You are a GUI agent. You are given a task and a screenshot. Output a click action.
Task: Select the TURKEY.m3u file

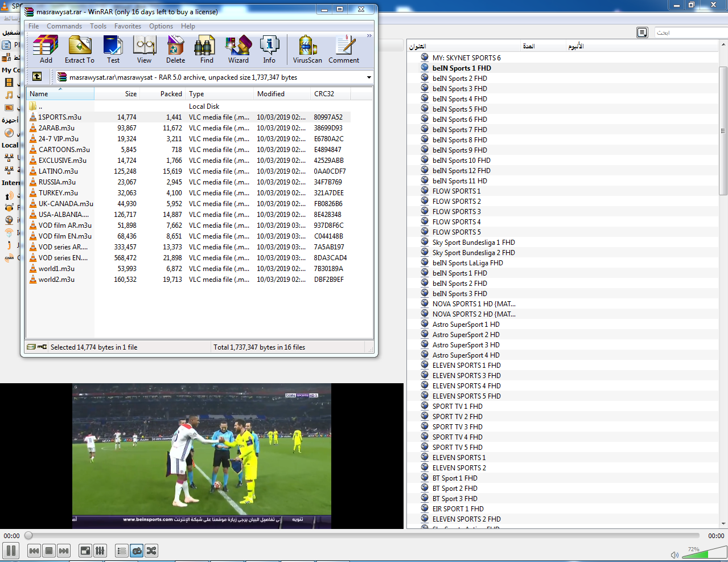point(59,193)
